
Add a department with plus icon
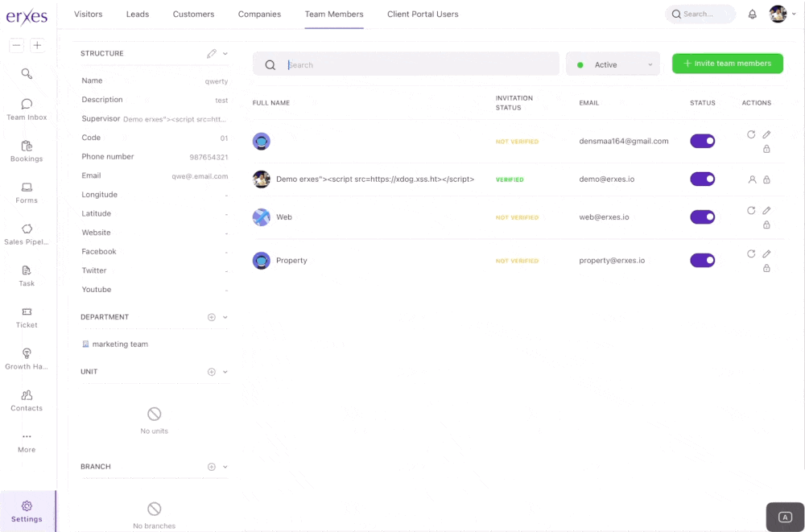coord(212,317)
